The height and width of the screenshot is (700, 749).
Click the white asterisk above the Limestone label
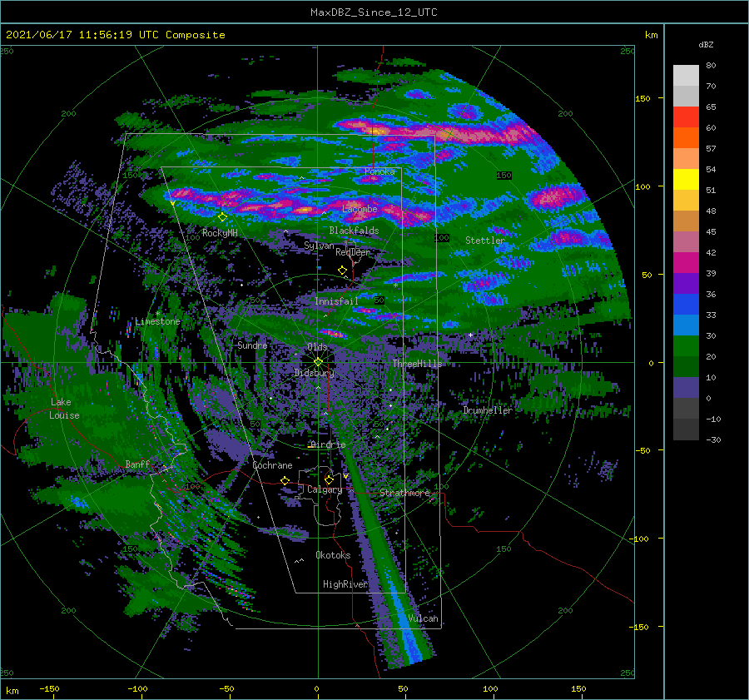(157, 314)
